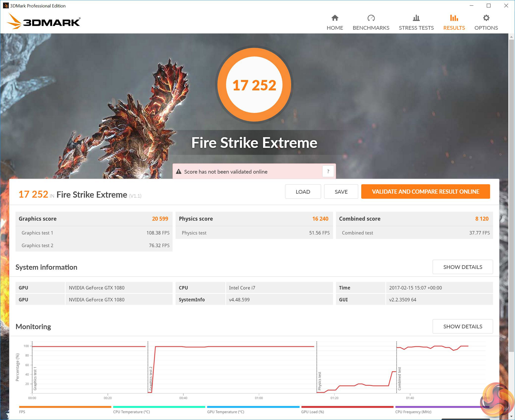Click the question mark help button

pos(328,171)
